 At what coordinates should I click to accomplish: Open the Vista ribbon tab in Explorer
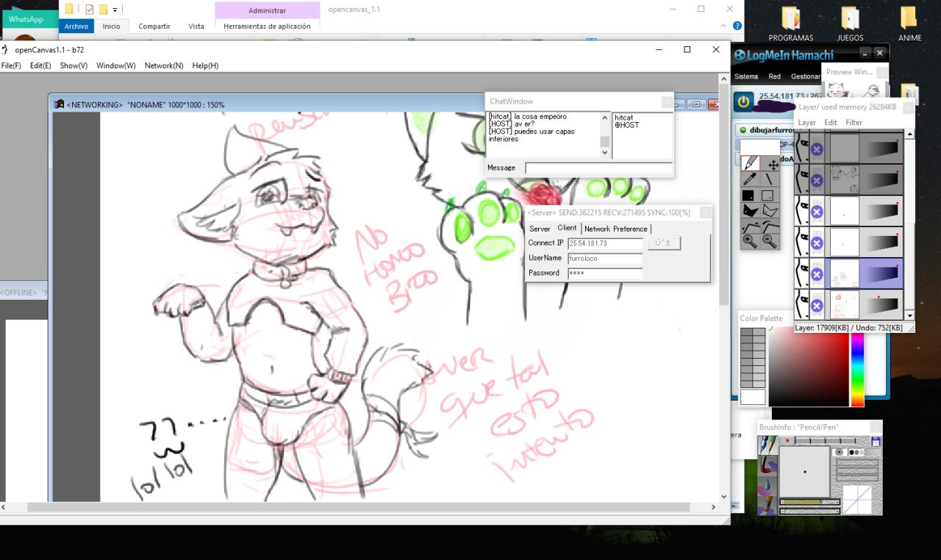point(196,26)
